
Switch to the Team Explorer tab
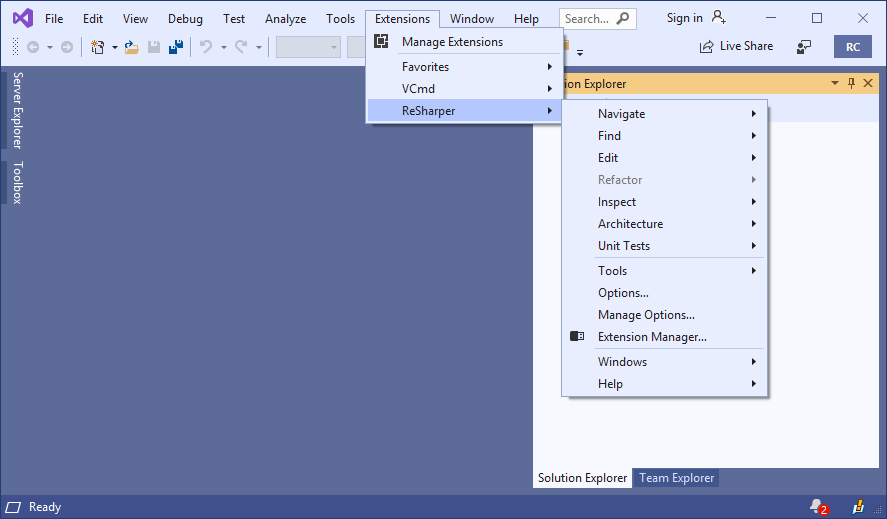676,478
